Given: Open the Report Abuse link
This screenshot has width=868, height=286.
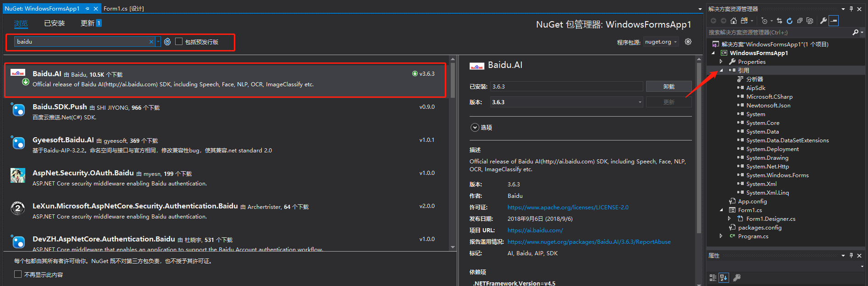Looking at the screenshot, I should point(589,242).
